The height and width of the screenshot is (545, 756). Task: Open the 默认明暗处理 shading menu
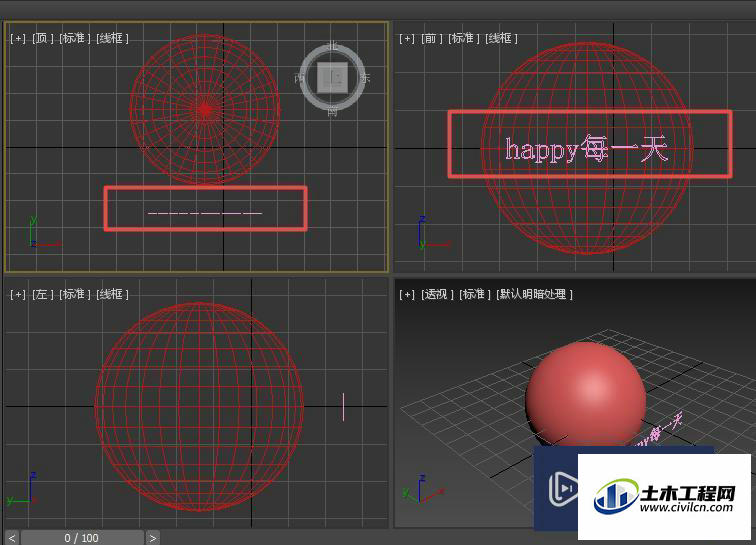pos(534,294)
